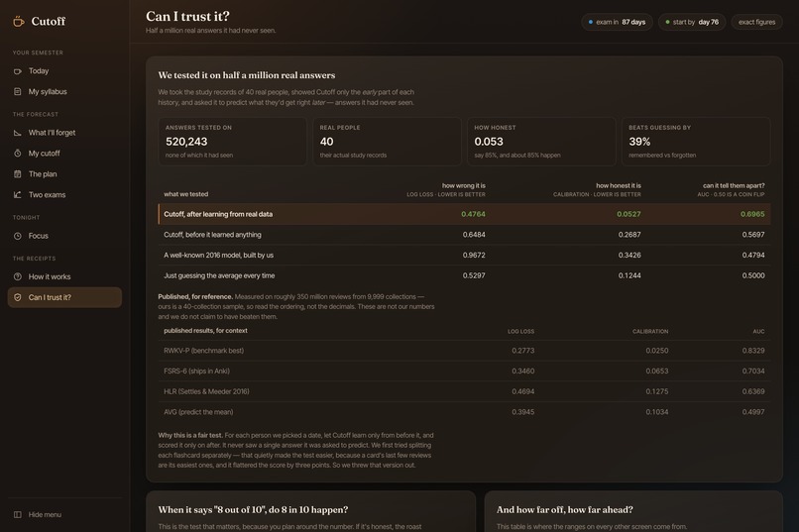Click the 'Can I trust it?' page title

click(x=187, y=16)
